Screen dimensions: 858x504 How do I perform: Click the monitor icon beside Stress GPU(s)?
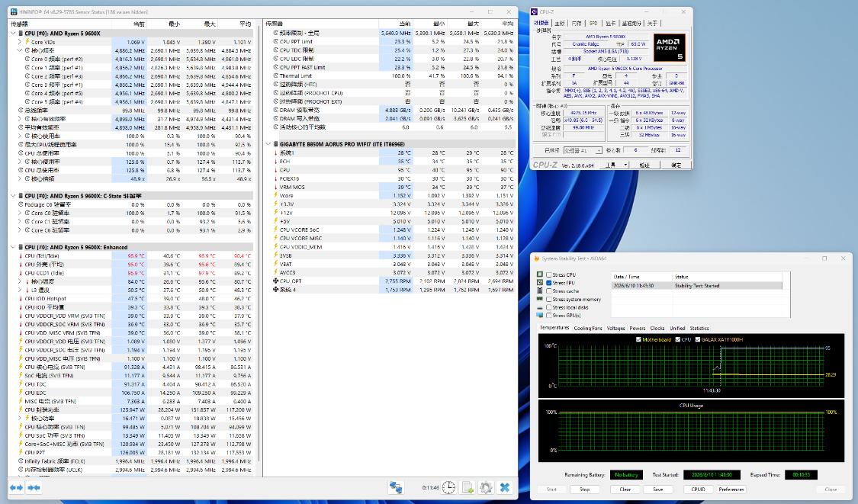540,315
